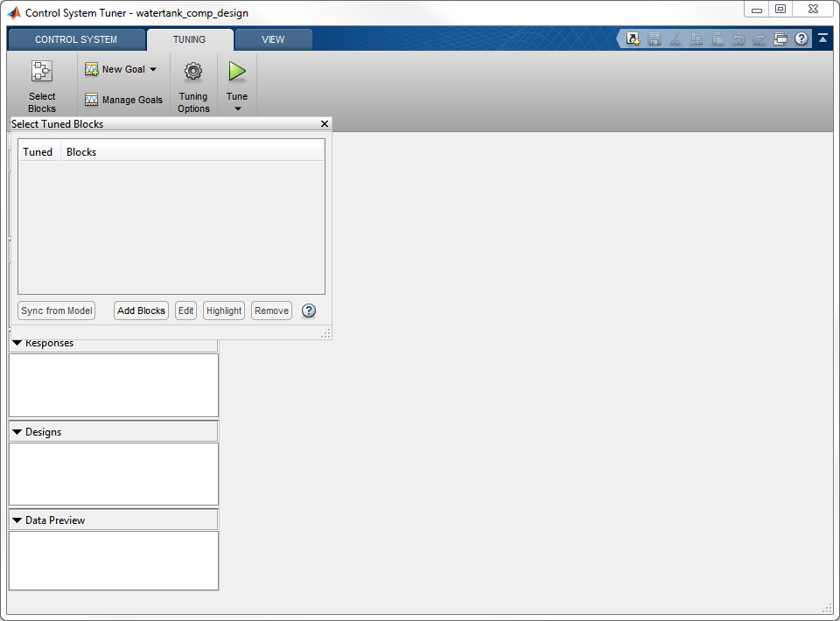Click inside the Responses list area
This screenshot has width=840, height=621.
click(x=114, y=385)
